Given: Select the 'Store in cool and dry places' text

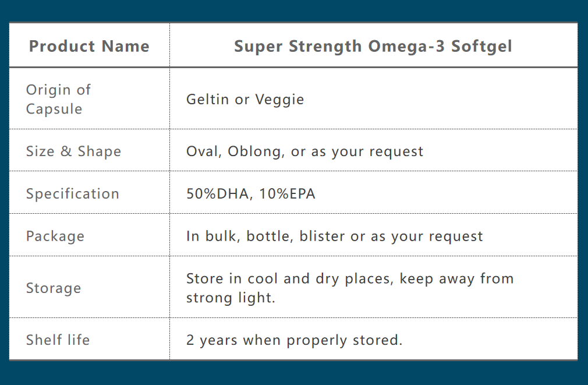Looking at the screenshot, I should pos(289,279).
